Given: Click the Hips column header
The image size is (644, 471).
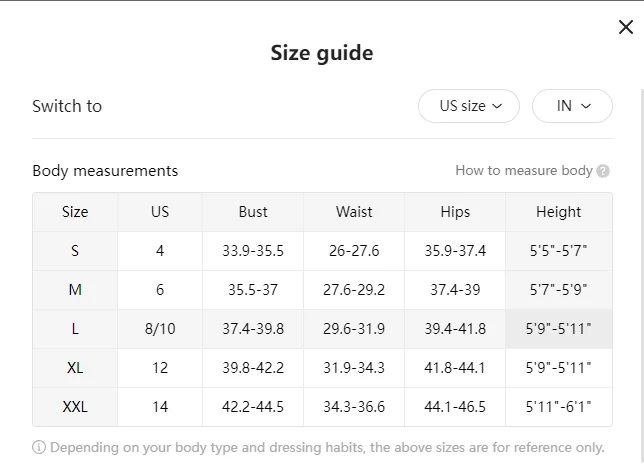Looking at the screenshot, I should click(x=455, y=212).
